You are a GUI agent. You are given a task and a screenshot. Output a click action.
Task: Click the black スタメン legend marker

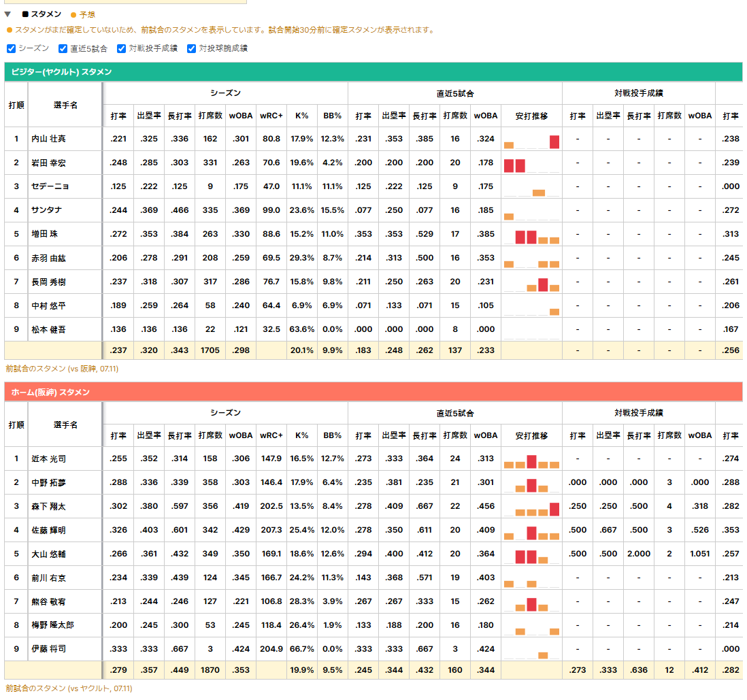[x=25, y=14]
